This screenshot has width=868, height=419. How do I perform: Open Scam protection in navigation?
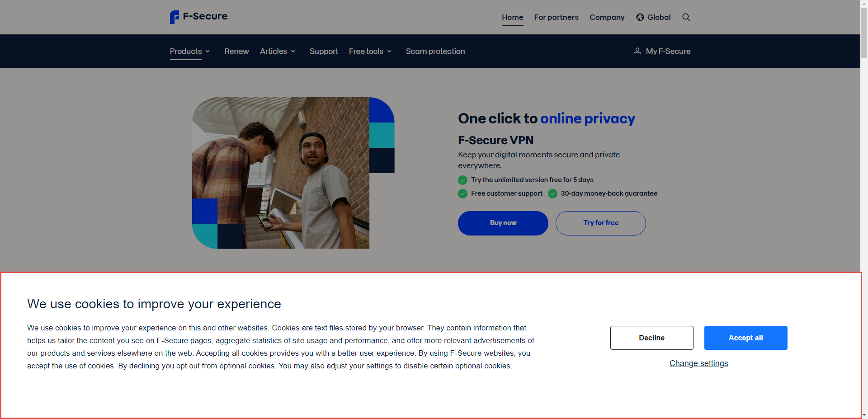pos(435,51)
